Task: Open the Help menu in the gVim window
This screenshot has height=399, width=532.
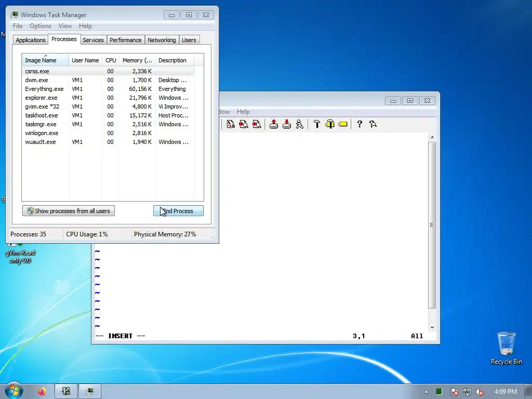Action: point(243,112)
